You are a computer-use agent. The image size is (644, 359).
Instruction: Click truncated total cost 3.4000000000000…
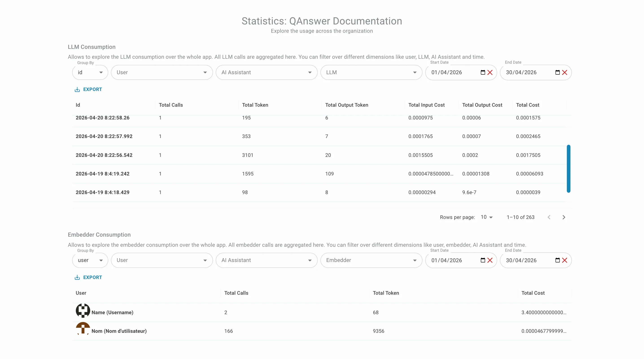point(544,313)
